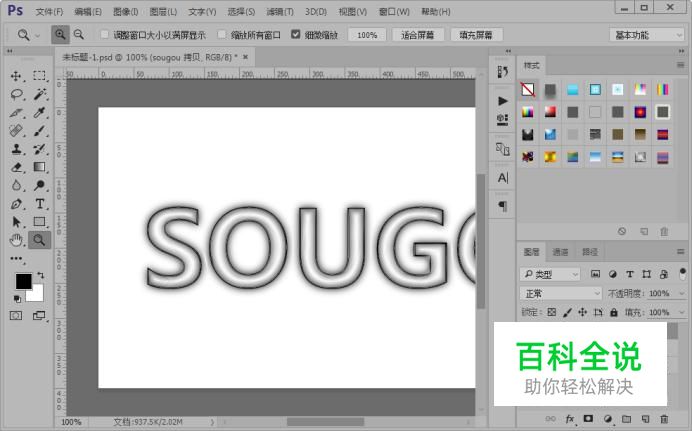
Task: Open the 3D menu
Action: 316,12
